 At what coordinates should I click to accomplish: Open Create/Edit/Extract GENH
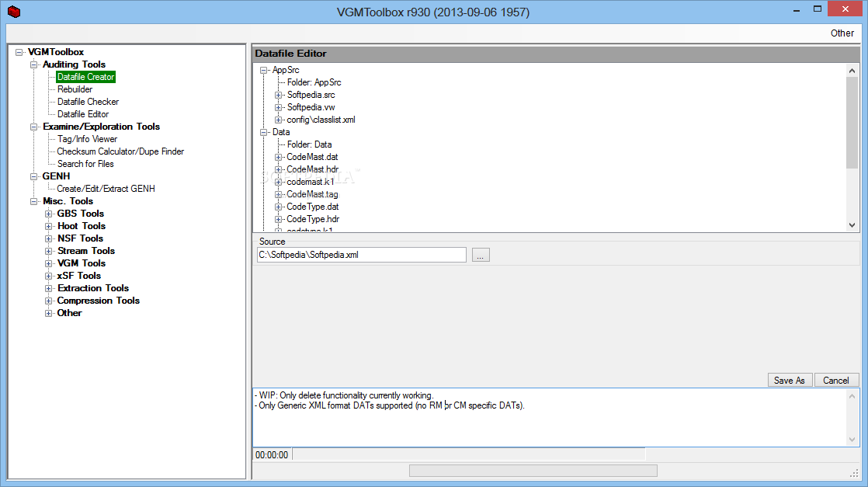point(106,189)
